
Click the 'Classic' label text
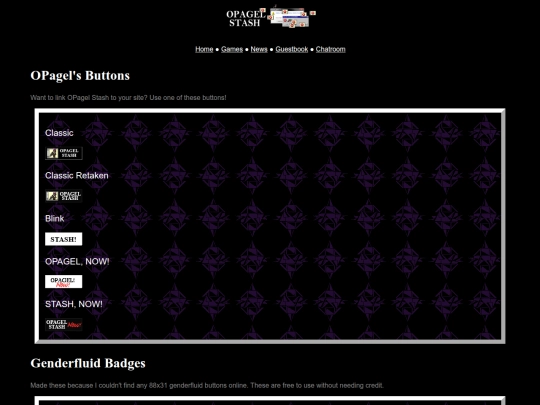click(x=59, y=133)
